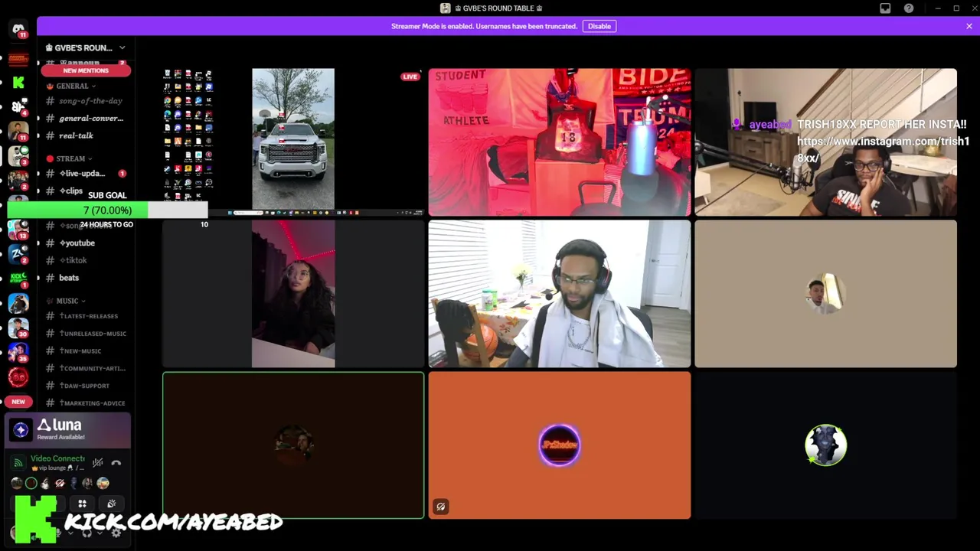Collapse the STREAM channel category

pyautogui.click(x=69, y=159)
